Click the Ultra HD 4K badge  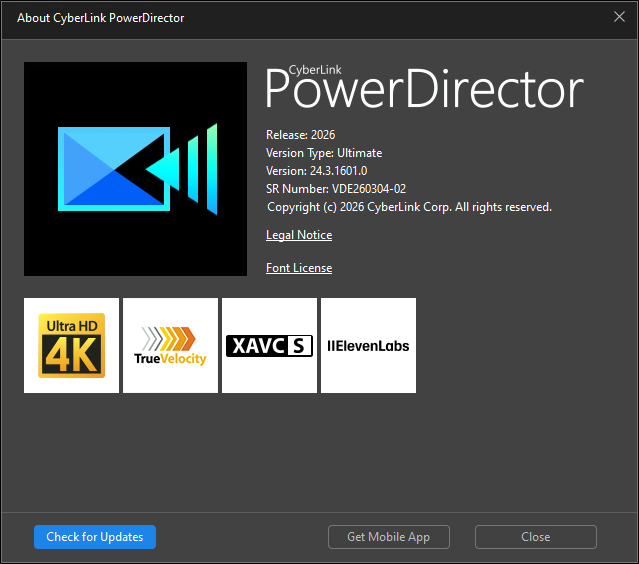coord(71,345)
